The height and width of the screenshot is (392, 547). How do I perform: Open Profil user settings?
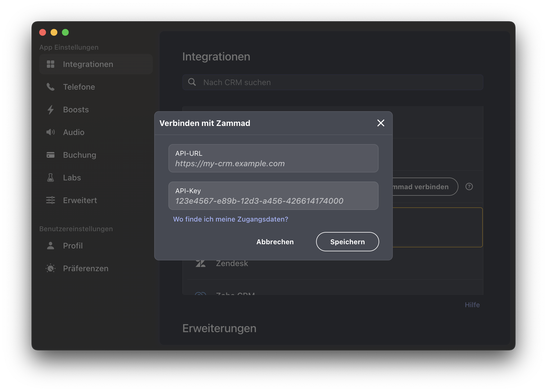[x=96, y=246]
